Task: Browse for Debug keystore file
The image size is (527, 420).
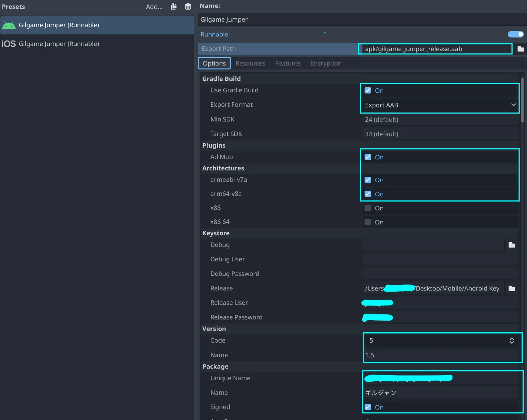Action: tap(512, 245)
